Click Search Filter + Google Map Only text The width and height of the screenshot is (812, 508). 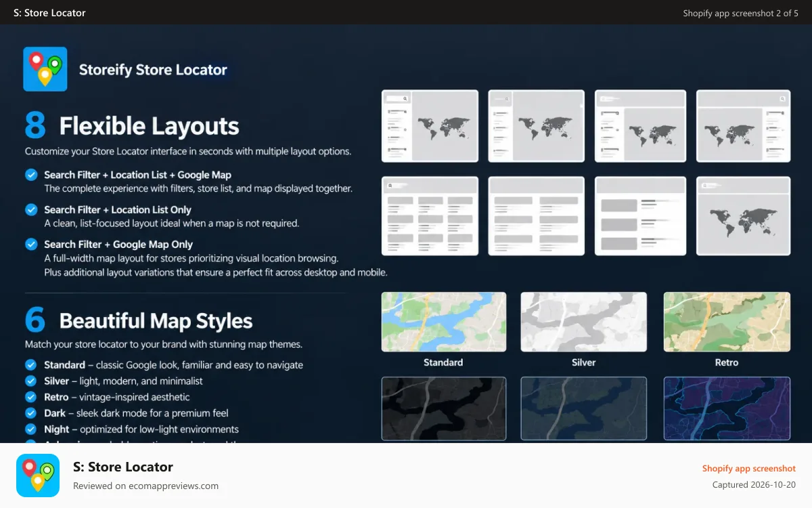pos(118,245)
